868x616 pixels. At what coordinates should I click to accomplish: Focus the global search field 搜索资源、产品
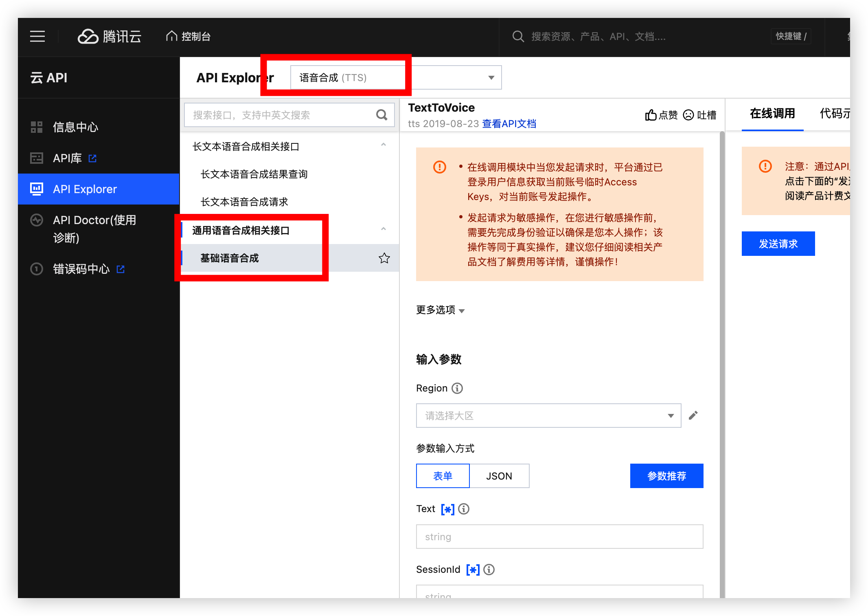point(598,36)
